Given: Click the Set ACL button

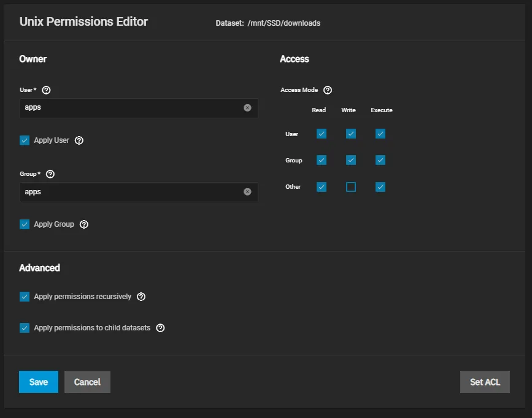Looking at the screenshot, I should click(485, 382).
